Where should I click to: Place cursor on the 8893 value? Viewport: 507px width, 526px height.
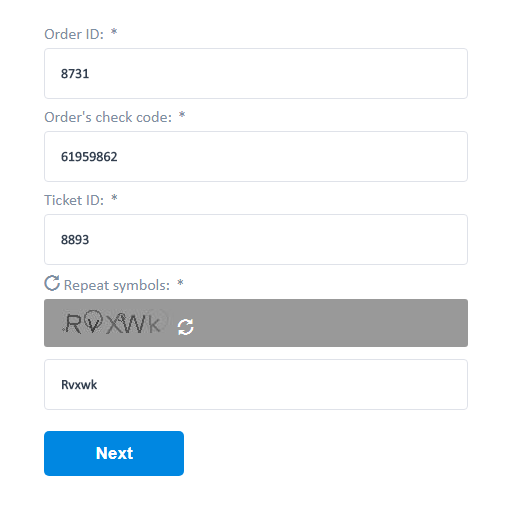(75, 240)
